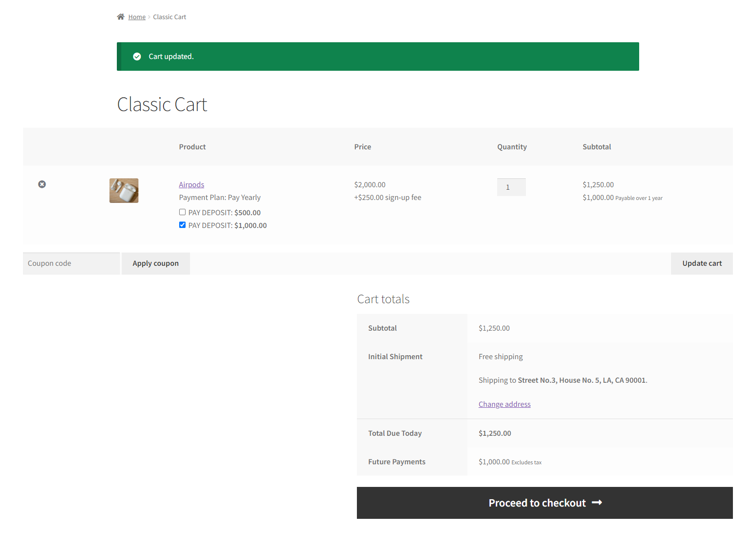Click the Apply coupon button

click(156, 263)
